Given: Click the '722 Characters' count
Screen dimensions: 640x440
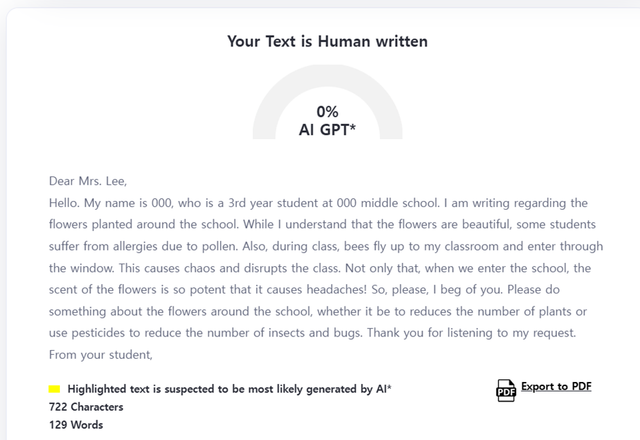Looking at the screenshot, I should tap(86, 407).
